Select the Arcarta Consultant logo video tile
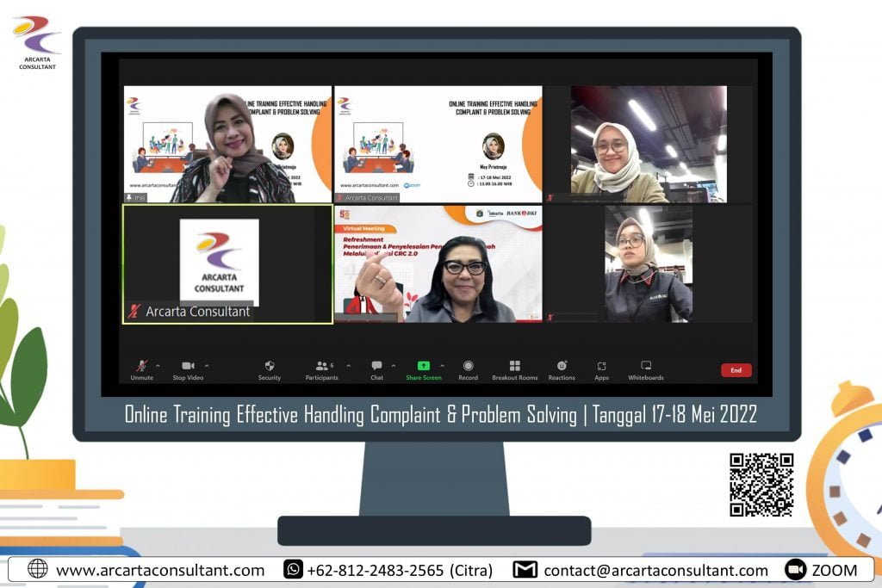This screenshot has width=882, height=588. click(x=227, y=263)
